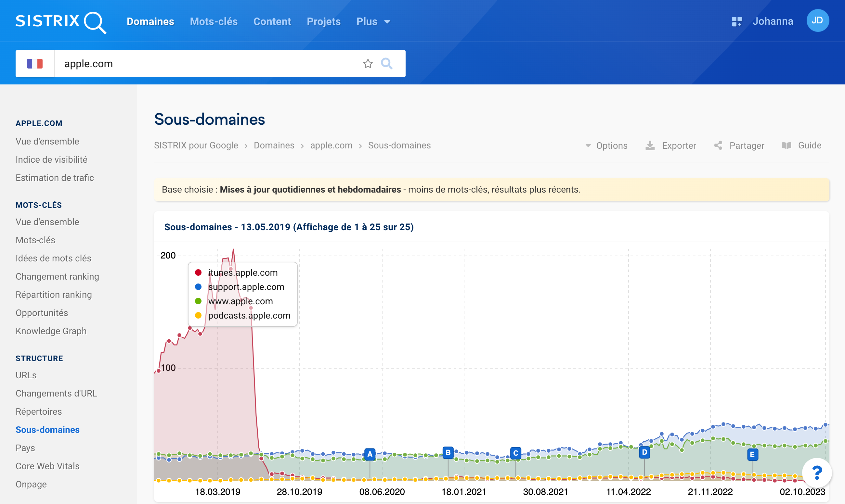This screenshot has height=504, width=845.
Task: Open the Mots-clés sidebar link
Action: (x=35, y=240)
